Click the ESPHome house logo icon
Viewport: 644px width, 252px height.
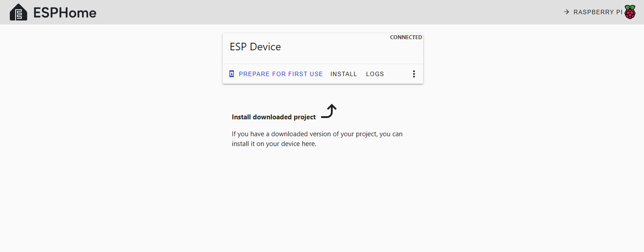[18, 12]
